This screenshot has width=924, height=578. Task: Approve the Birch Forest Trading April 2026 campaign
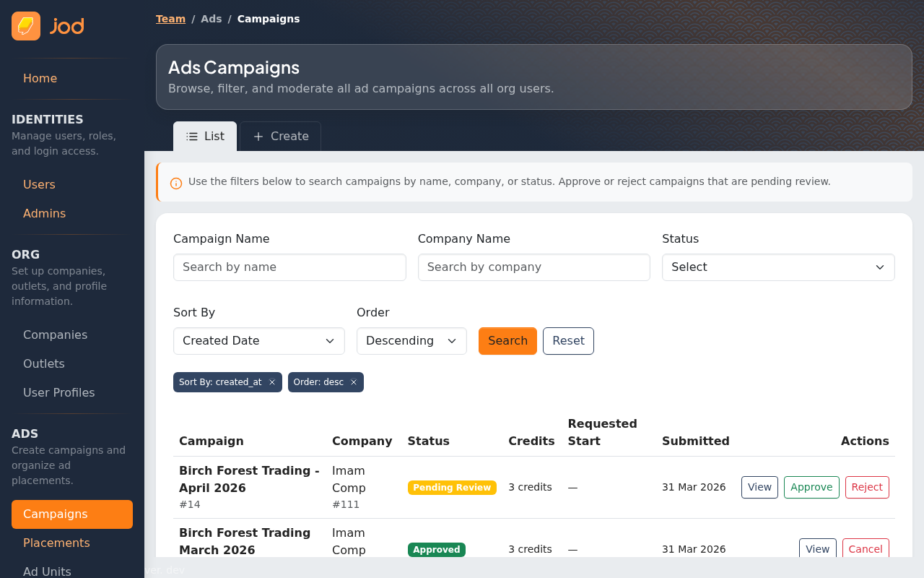click(811, 487)
